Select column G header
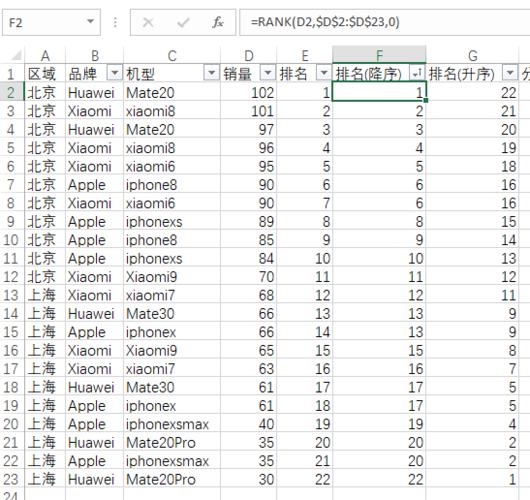The width and height of the screenshot is (530, 500). (472, 55)
